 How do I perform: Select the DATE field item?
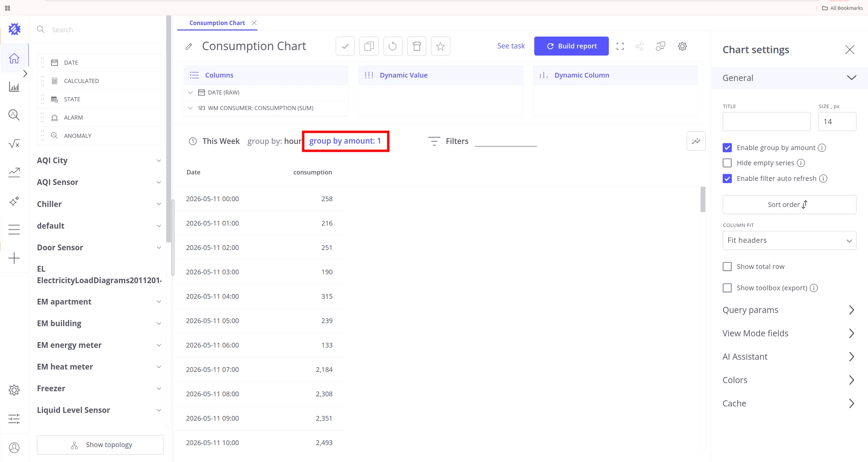point(99,63)
